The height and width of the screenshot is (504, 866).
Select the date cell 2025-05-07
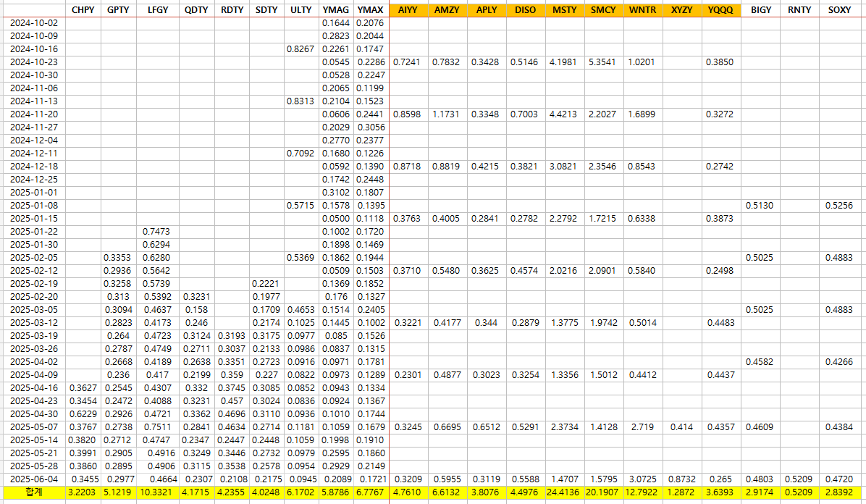click(34, 427)
